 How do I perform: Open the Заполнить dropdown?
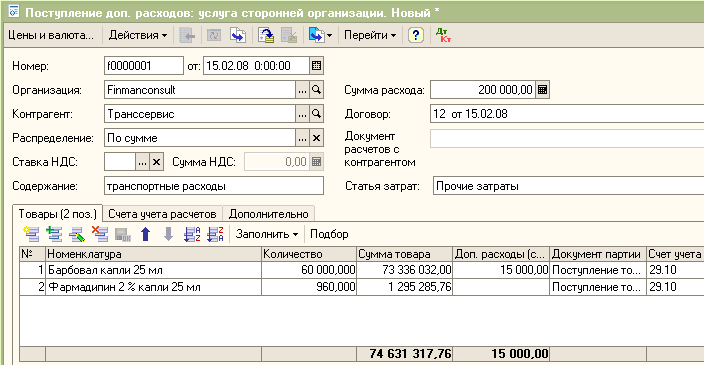[267, 234]
